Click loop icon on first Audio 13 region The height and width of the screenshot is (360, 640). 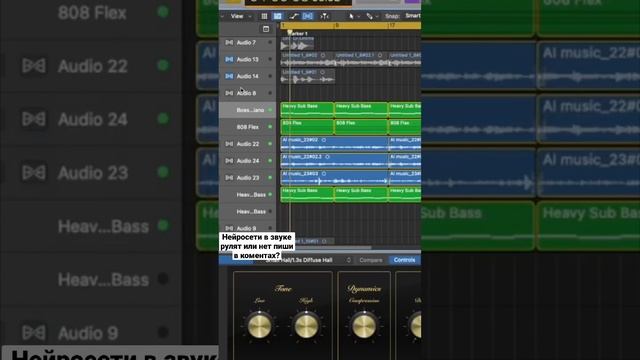(323, 55)
